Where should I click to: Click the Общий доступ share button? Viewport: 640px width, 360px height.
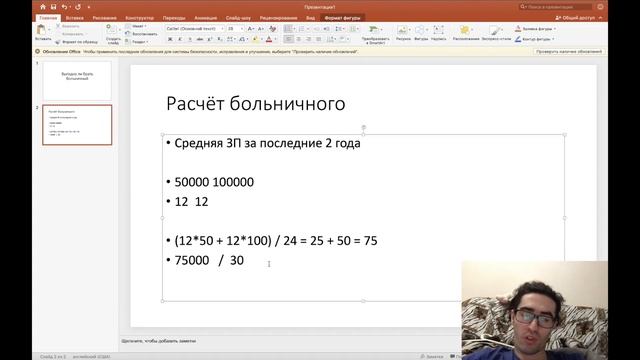575,18
